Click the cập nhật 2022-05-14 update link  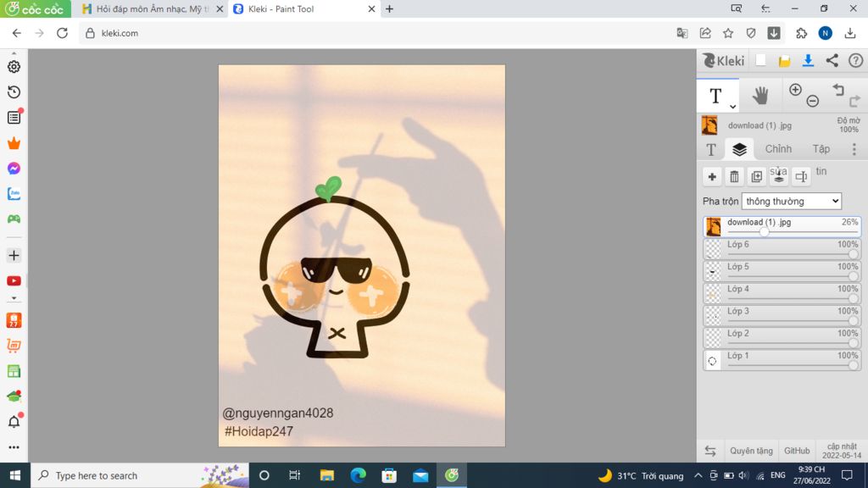pos(842,451)
